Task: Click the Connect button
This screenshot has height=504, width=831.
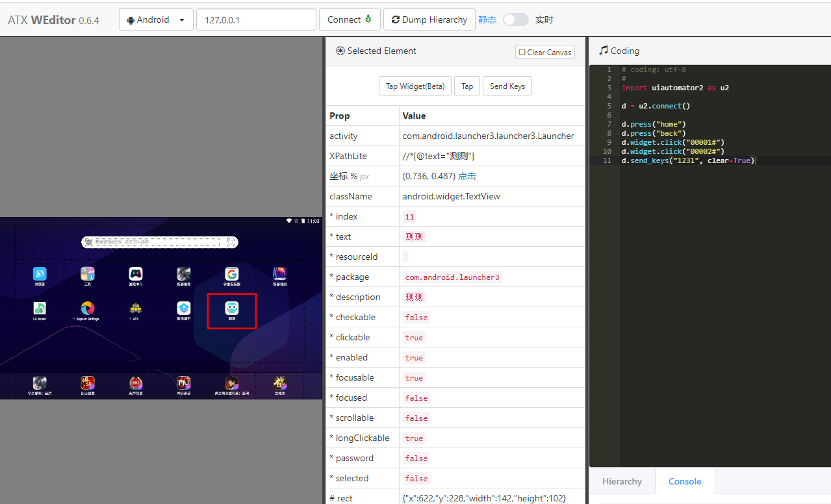Action: (x=350, y=19)
